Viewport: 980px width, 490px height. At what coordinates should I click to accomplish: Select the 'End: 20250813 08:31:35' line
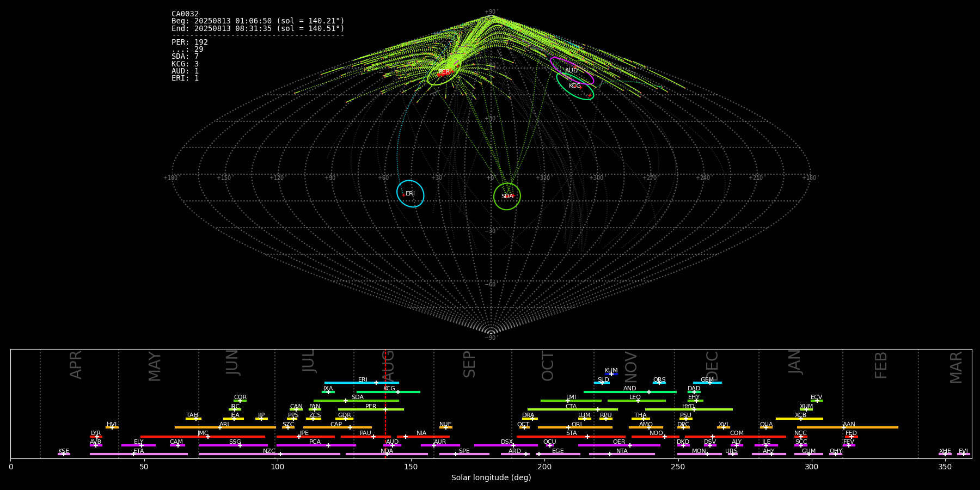[258, 28]
